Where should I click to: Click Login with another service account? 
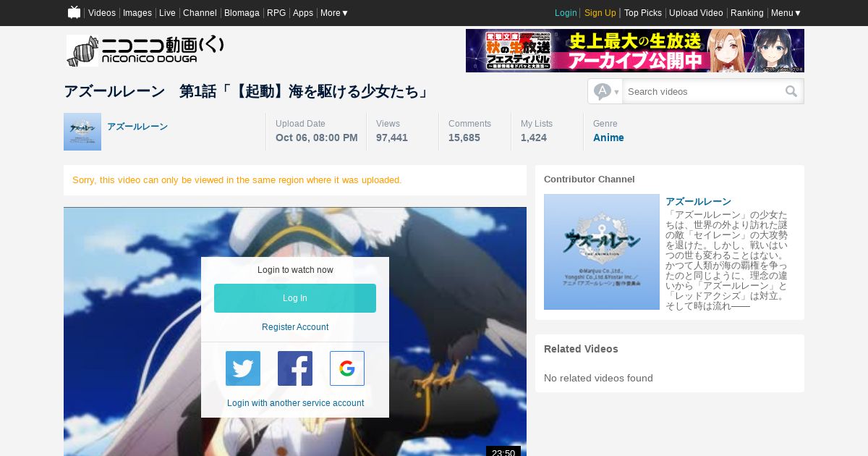coord(295,403)
